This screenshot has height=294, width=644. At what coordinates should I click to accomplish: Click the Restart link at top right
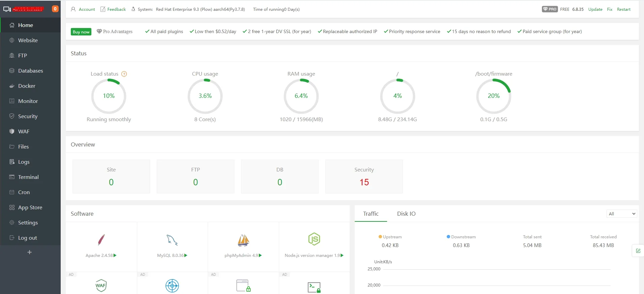click(x=623, y=9)
